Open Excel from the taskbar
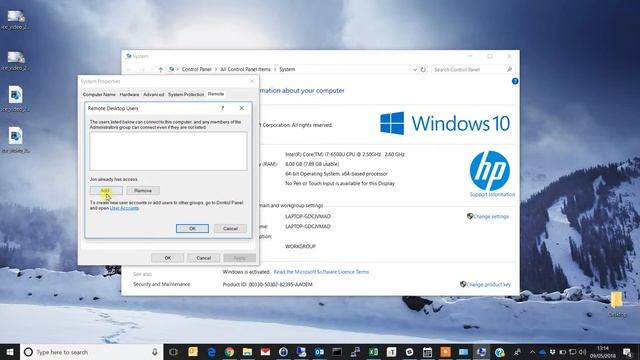The image size is (640, 360). [x=373, y=352]
